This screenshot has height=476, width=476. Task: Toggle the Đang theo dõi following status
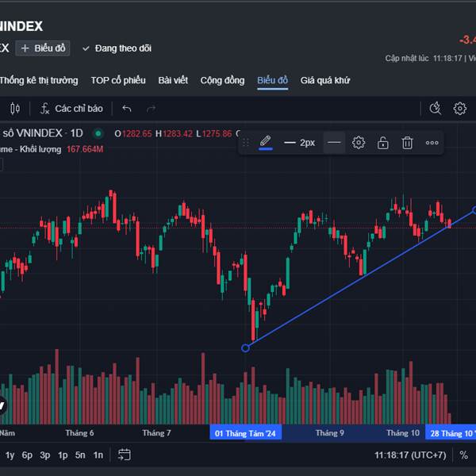[x=117, y=48]
